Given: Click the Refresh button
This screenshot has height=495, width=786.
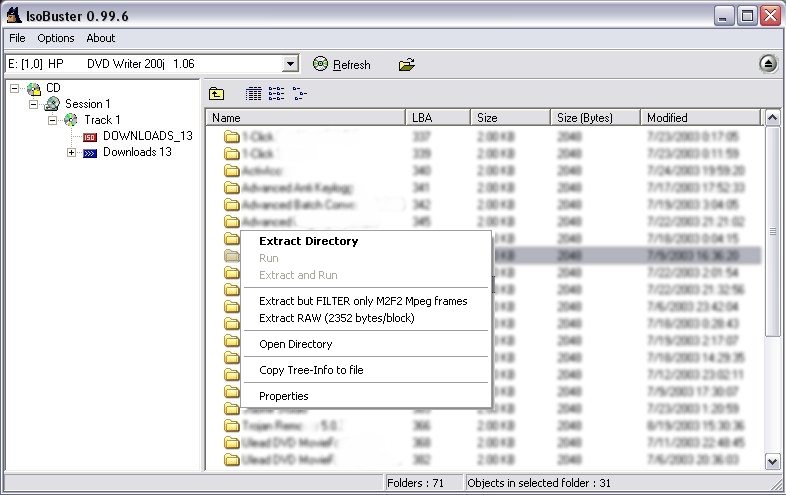Looking at the screenshot, I should click(342, 65).
